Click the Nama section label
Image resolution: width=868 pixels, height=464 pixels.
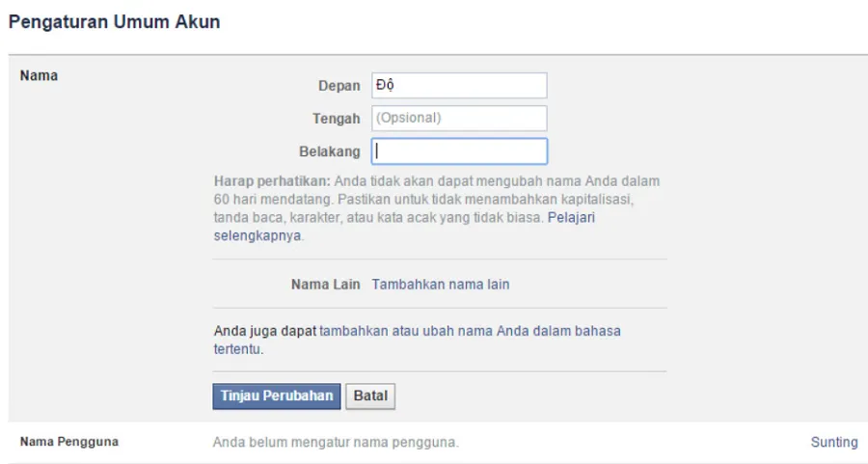coord(39,75)
